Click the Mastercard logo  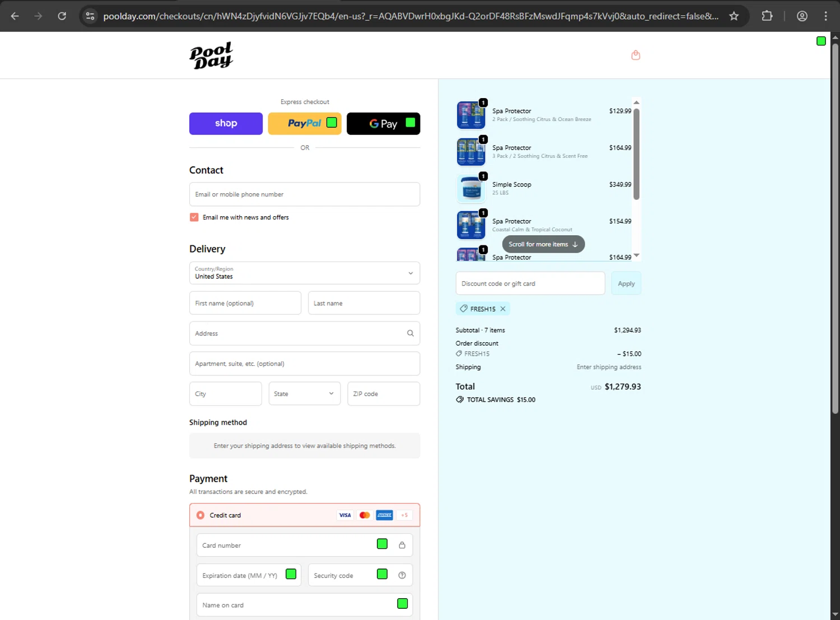(365, 515)
